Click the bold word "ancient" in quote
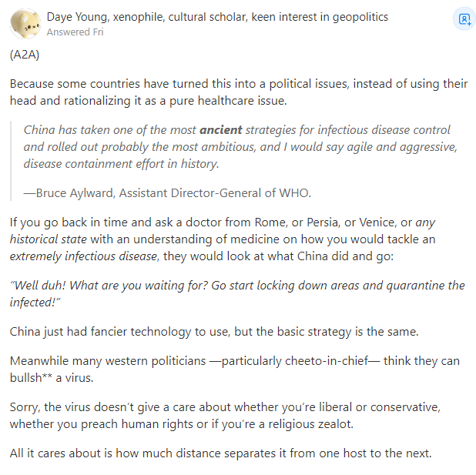Screen dimensions: 476x475 click(221, 129)
